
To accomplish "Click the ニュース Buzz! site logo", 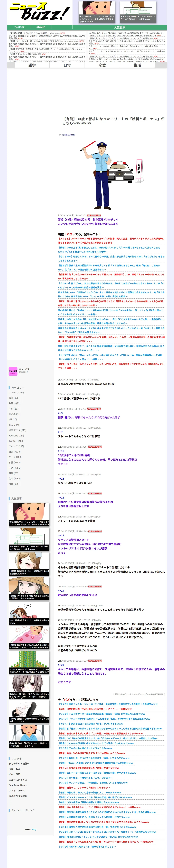I will pos(40,12).
